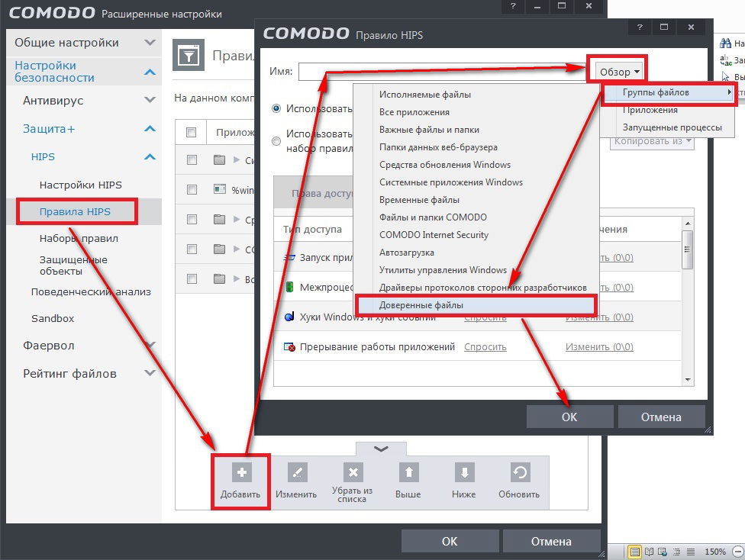Open Группы файлов submenu
The width and height of the screenshot is (745, 560).
[669, 92]
